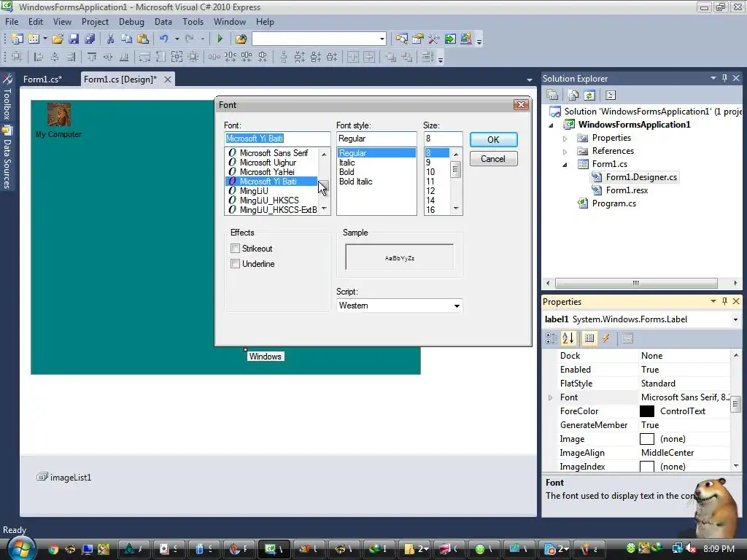Open Solution Explorer toolbar icon
The image size is (747, 560).
402,39
